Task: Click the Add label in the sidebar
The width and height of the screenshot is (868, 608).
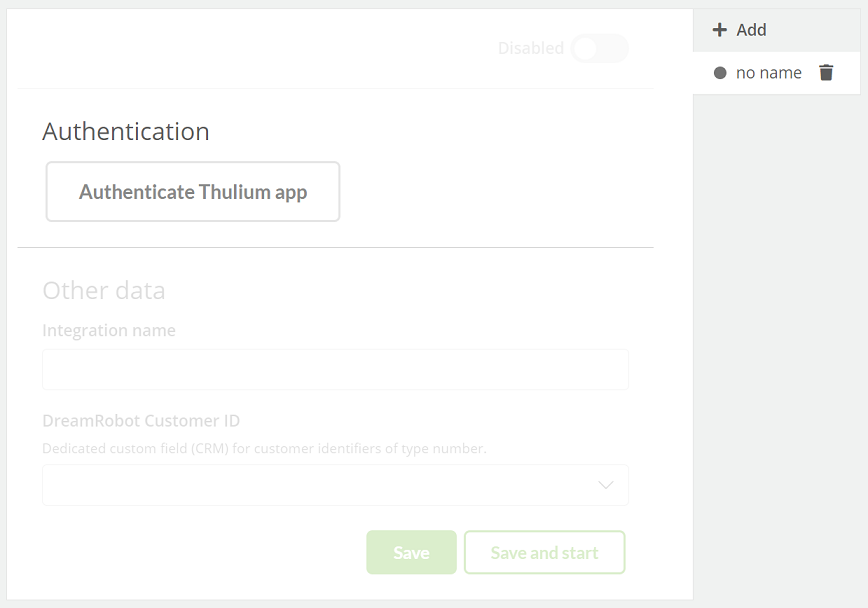Action: click(x=751, y=30)
